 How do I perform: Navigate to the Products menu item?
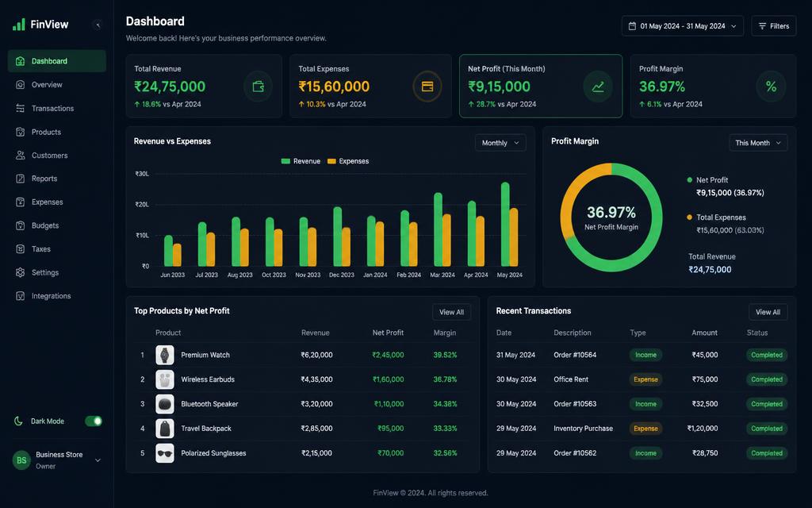pos(57,132)
